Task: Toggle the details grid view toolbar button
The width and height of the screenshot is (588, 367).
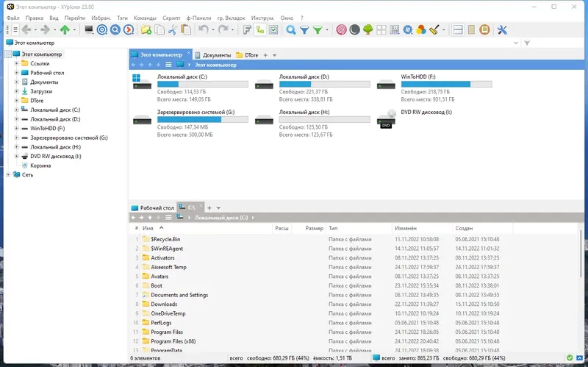Action: [x=395, y=29]
